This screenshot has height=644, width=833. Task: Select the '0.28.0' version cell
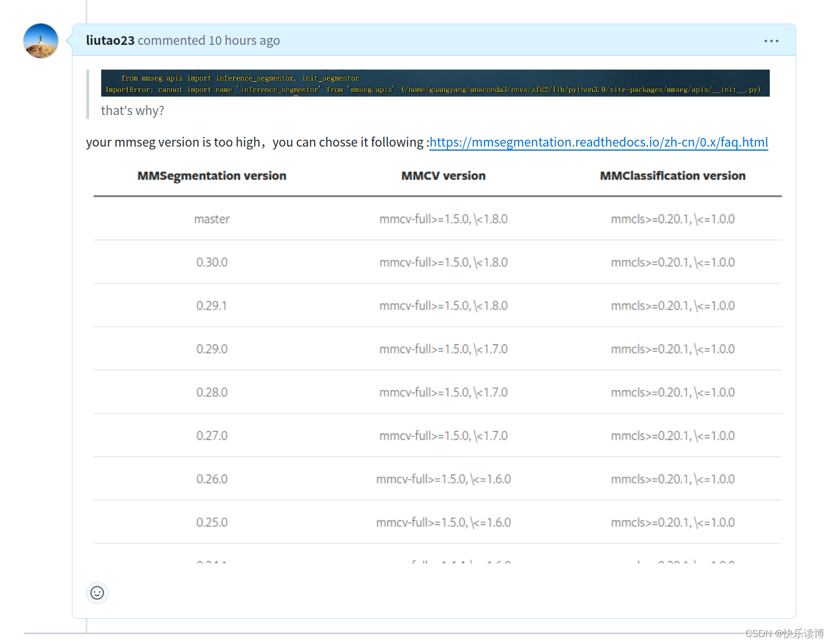(212, 392)
